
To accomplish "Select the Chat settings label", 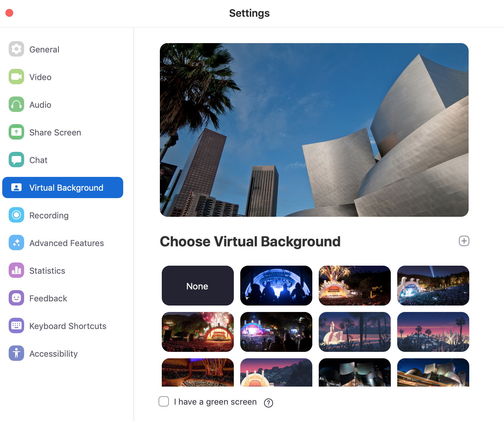I will coord(38,160).
